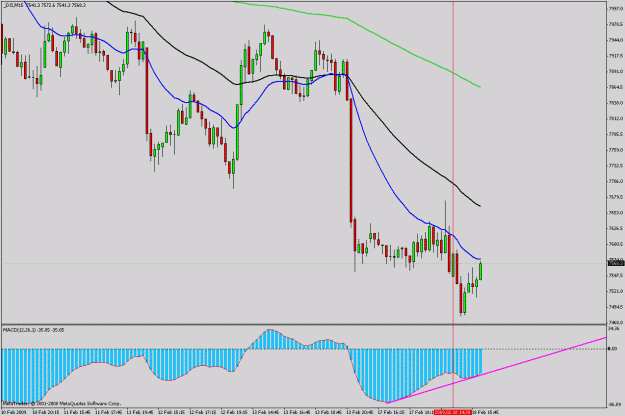Click the 18 Feb 15:45 time axis label

(x=486, y=412)
